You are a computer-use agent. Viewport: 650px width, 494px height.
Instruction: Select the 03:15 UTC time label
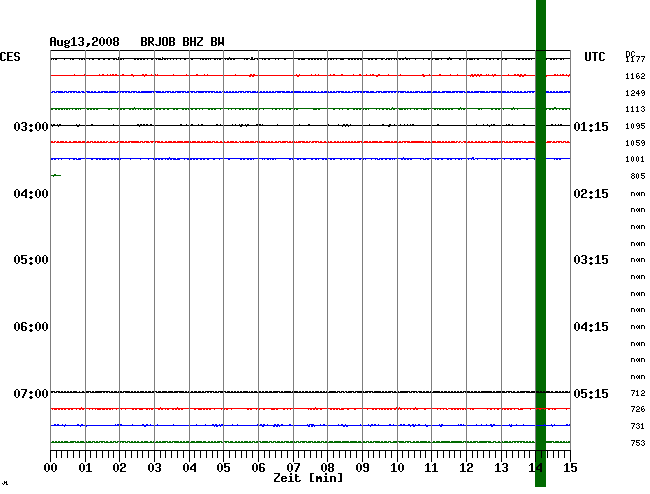591,260
